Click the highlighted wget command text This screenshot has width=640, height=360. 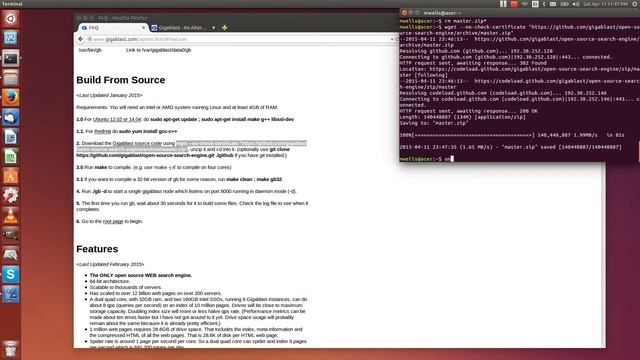pyautogui.click(x=241, y=144)
